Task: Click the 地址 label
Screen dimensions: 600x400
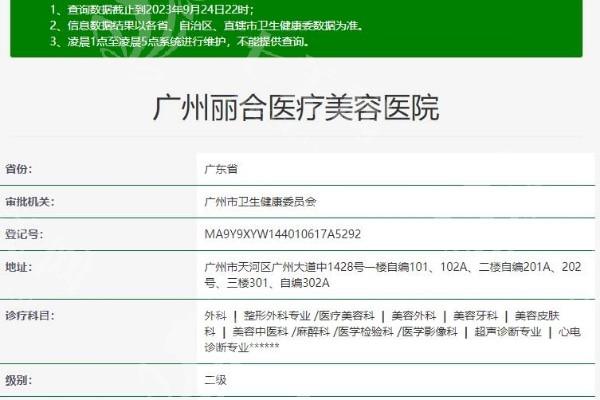Action: (18, 267)
